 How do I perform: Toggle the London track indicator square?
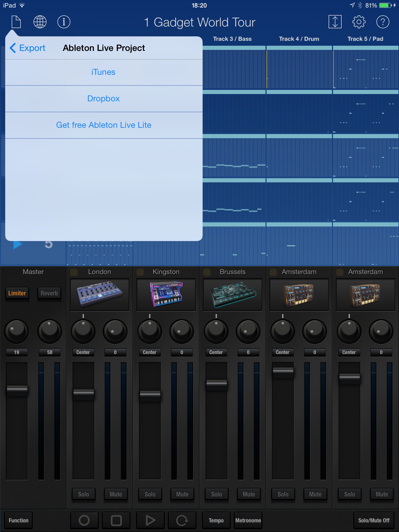74,272
